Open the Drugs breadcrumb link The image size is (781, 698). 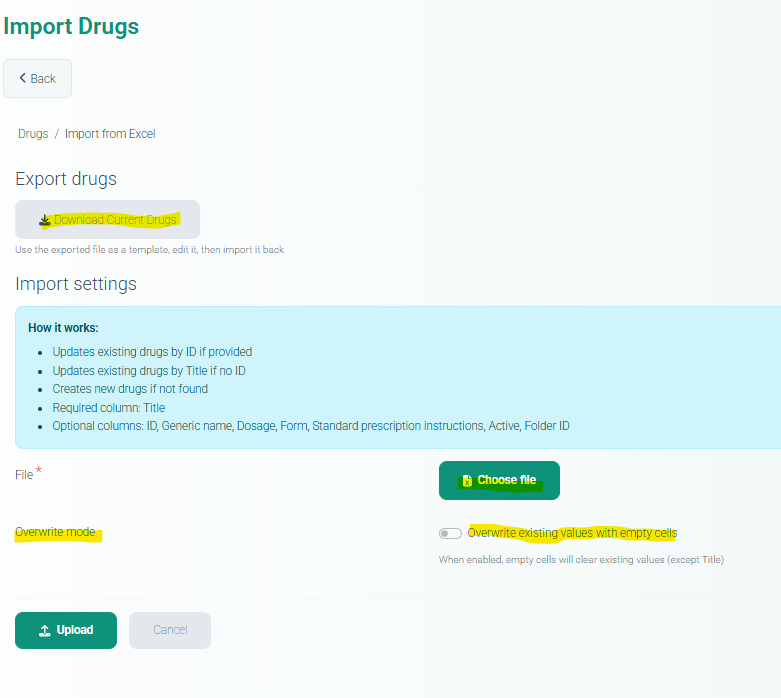pyautogui.click(x=33, y=134)
